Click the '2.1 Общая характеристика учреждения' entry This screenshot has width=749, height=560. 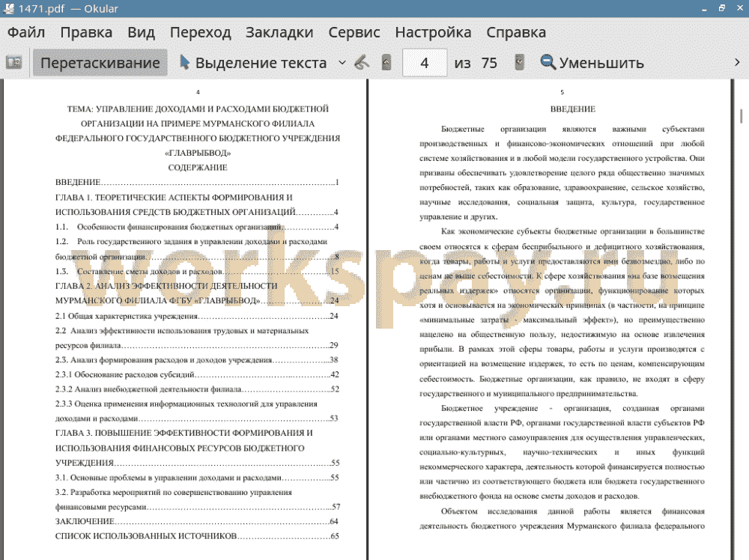coord(197,316)
